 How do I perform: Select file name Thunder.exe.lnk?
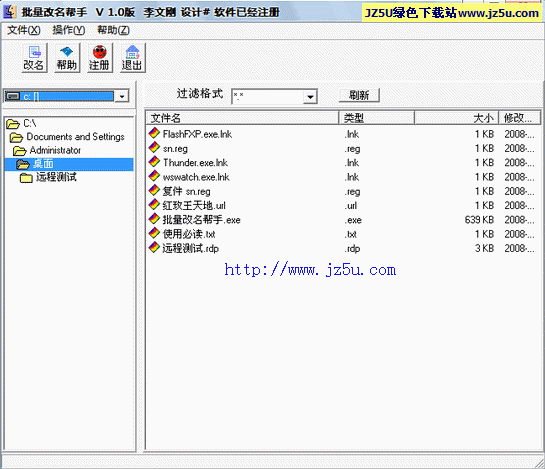[x=195, y=163]
